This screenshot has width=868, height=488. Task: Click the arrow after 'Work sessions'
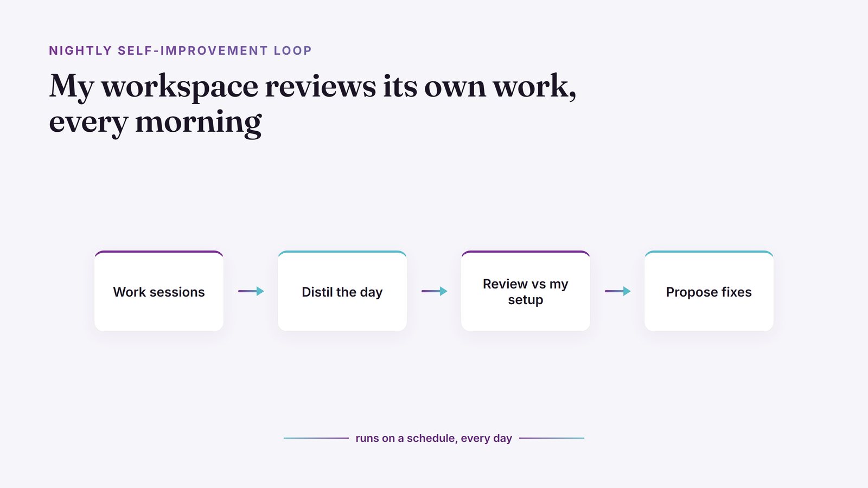click(x=251, y=291)
